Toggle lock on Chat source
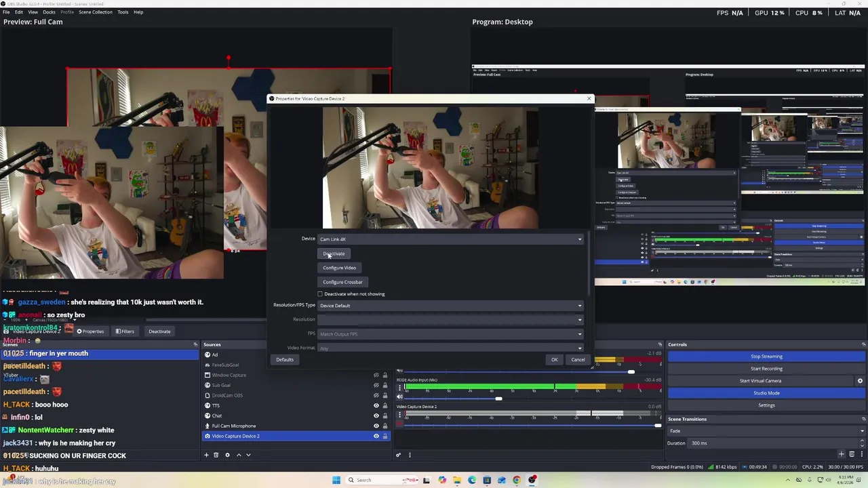This screenshot has width=868, height=488. [385, 415]
